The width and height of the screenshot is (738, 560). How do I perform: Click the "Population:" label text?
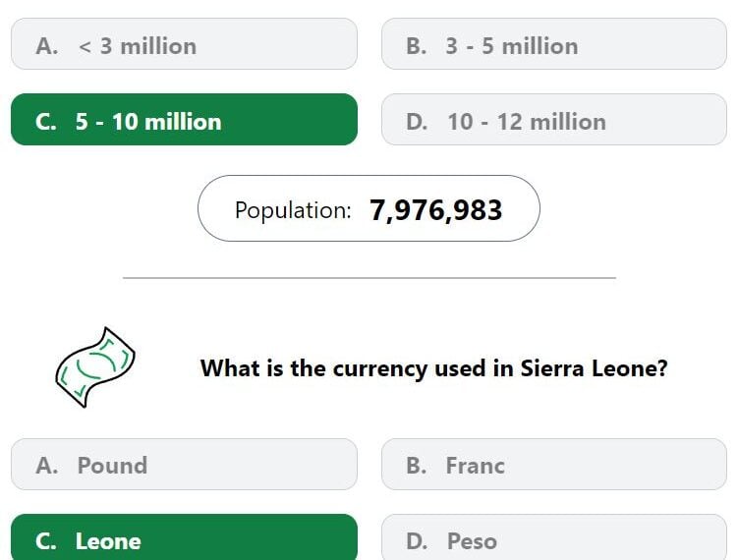293,210
